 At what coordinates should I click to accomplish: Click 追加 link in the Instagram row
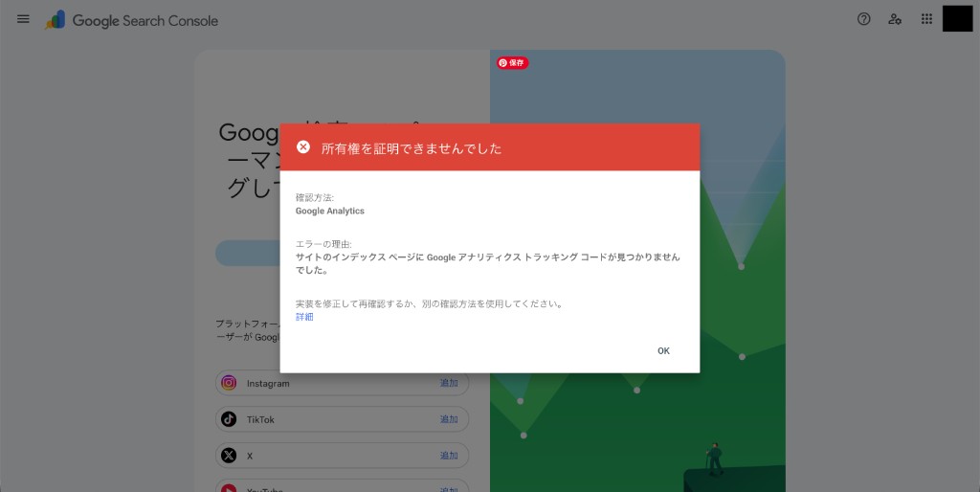(x=449, y=383)
